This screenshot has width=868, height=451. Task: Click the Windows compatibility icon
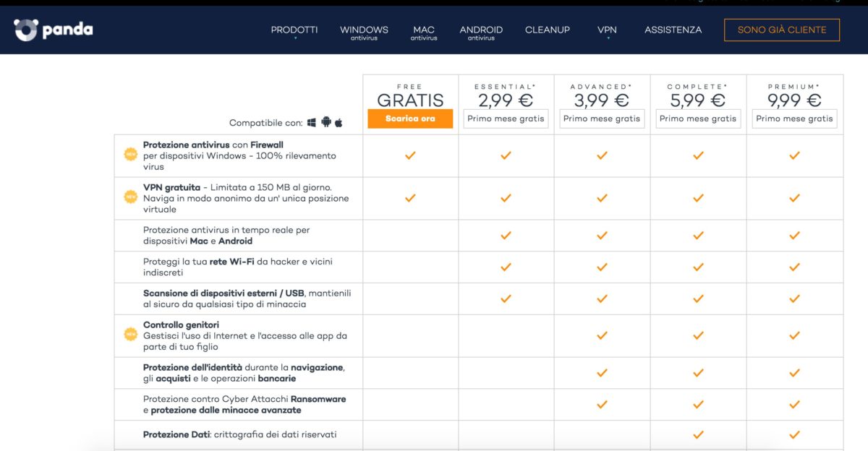point(312,123)
